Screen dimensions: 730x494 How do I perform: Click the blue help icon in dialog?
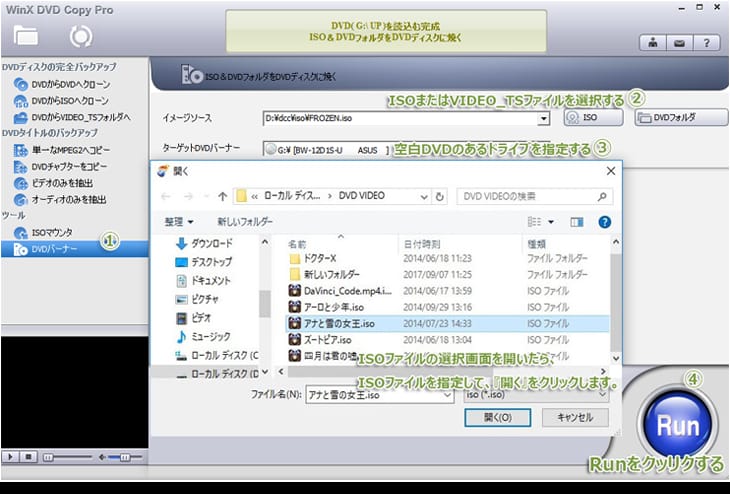(604, 222)
